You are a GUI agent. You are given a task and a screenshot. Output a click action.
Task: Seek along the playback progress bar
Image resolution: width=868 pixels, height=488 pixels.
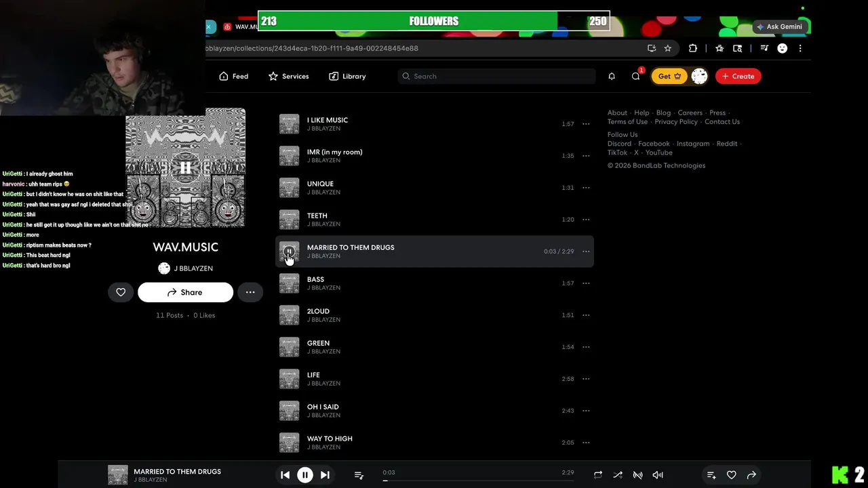pyautogui.click(x=478, y=481)
